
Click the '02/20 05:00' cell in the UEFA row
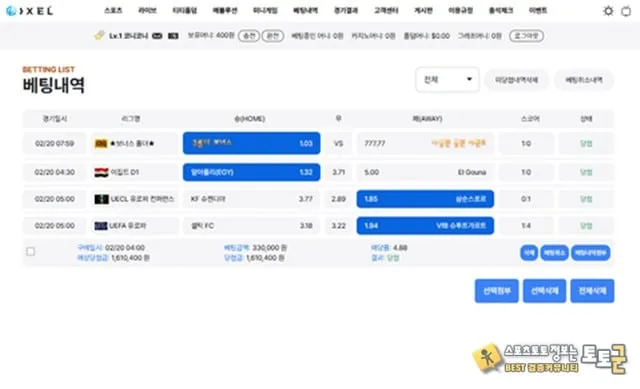[55, 226]
